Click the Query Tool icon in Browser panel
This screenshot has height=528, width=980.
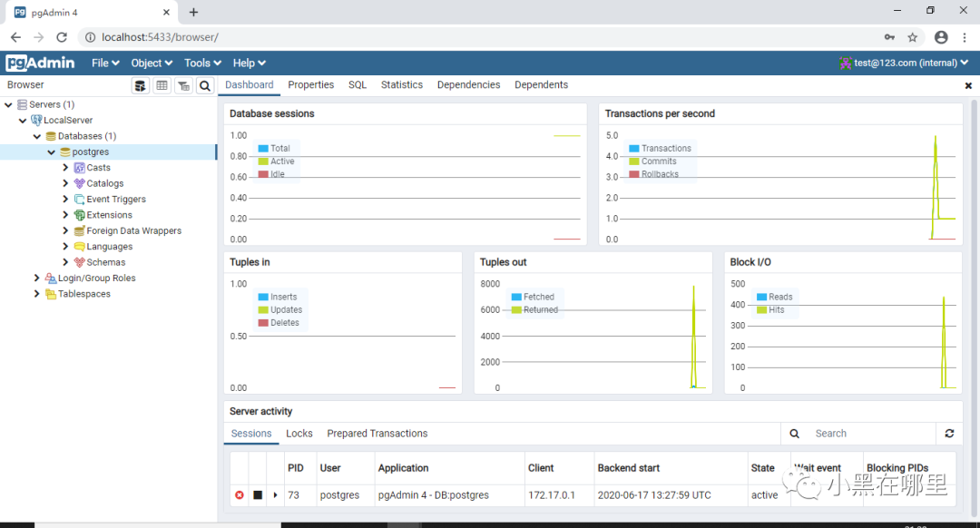point(141,85)
